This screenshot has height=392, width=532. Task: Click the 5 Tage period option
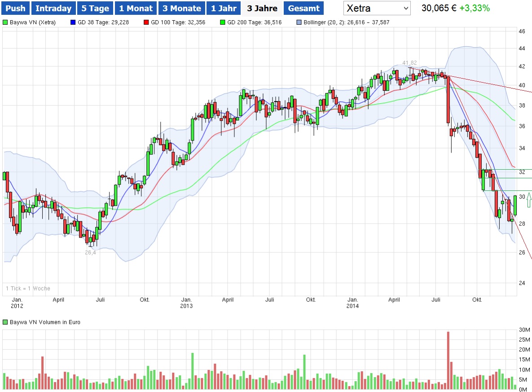(x=95, y=8)
